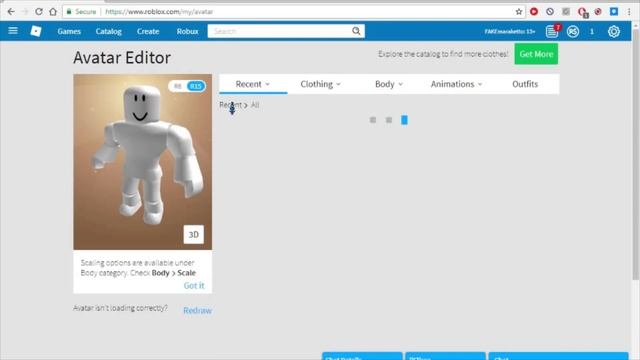Viewport: 640px width, 360px height.
Task: Click the browser home icon
Action: coord(53,11)
